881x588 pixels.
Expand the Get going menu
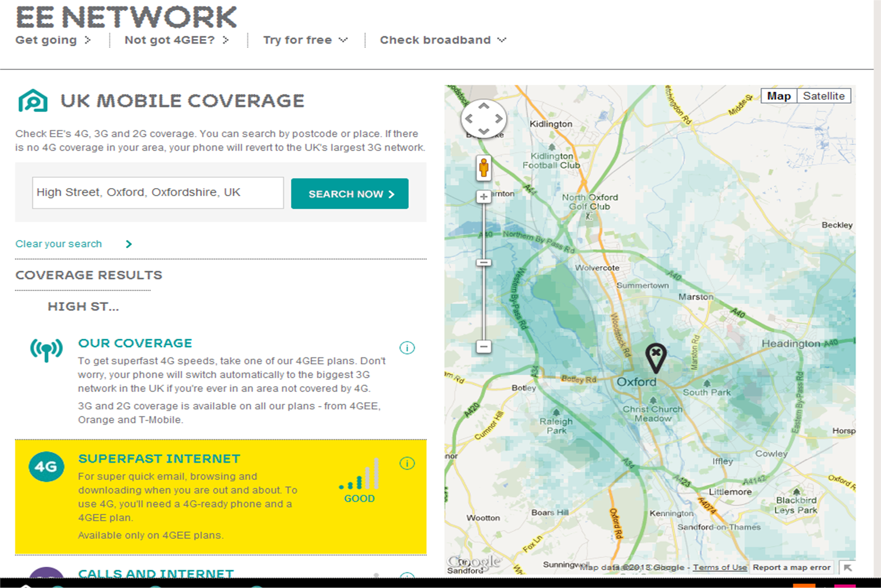click(53, 40)
